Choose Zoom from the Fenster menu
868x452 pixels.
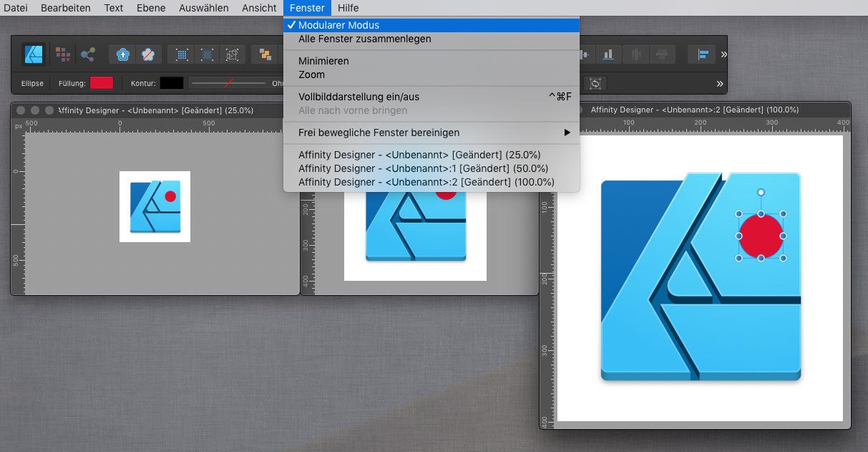[x=431, y=74]
